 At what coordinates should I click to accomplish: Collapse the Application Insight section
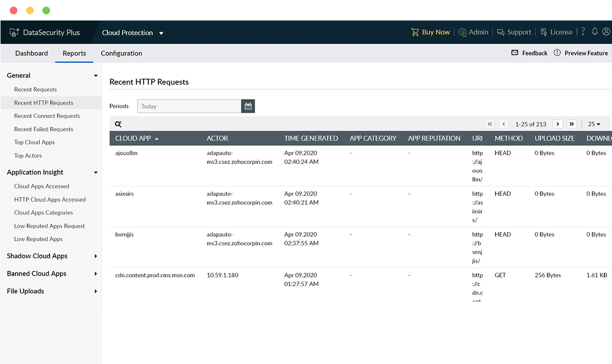coord(96,173)
